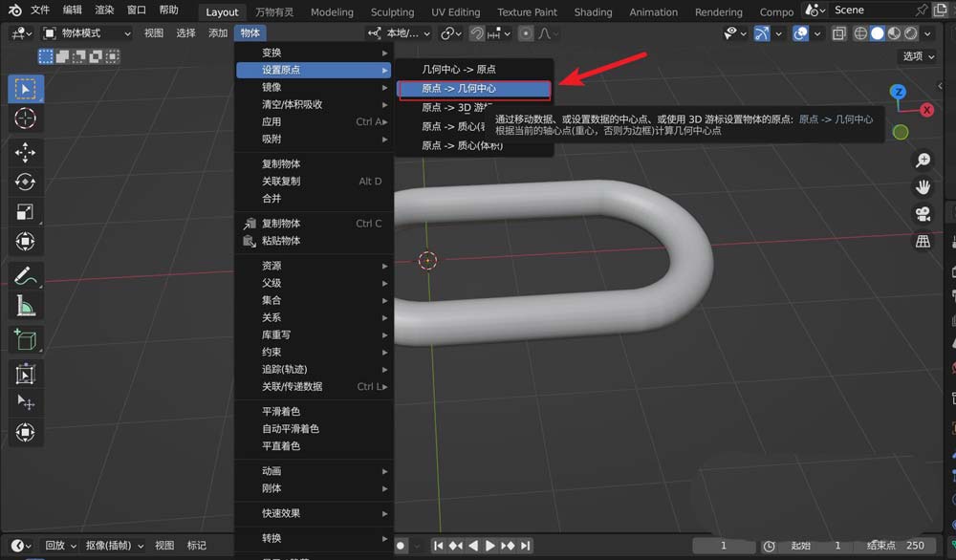956x560 pixels.
Task: Toggle Show Overlays in the viewport
Action: pos(799,33)
